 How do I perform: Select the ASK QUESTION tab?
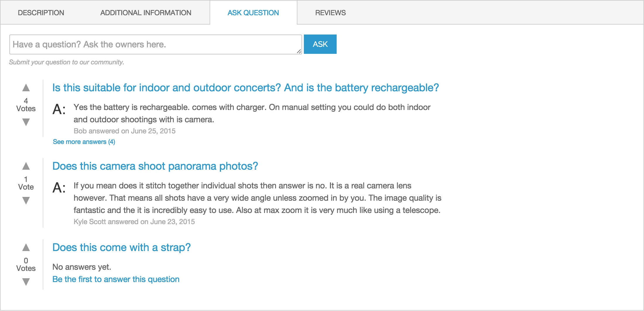tap(253, 12)
